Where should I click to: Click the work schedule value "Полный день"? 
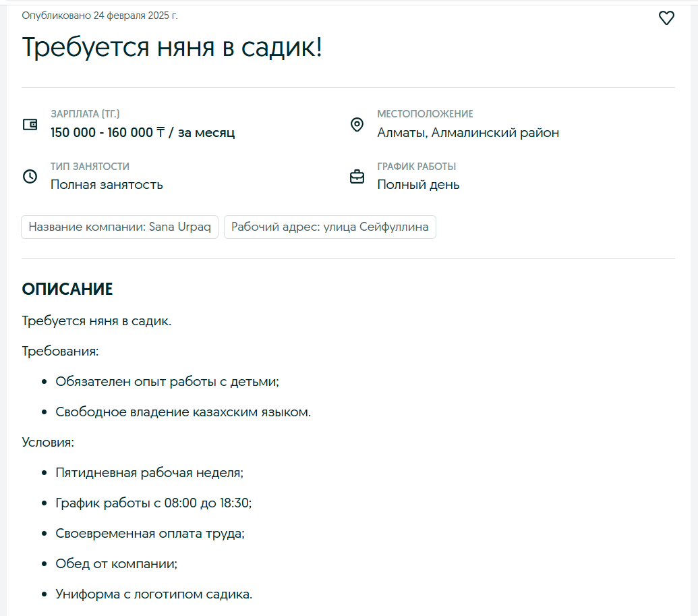click(418, 185)
